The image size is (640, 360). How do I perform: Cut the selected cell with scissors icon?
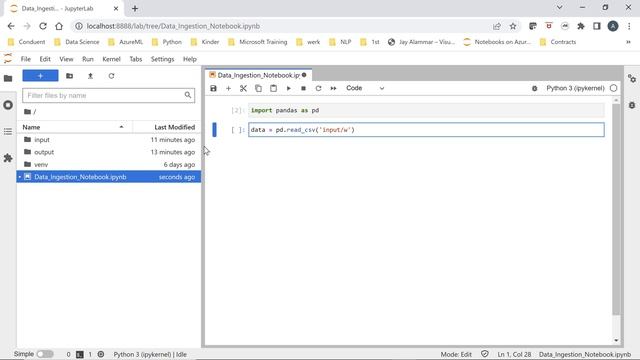(x=243, y=88)
